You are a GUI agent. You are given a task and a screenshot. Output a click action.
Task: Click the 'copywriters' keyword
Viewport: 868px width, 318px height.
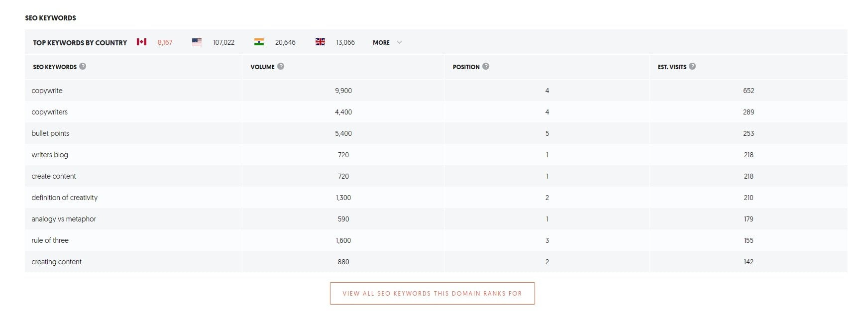[x=49, y=112]
